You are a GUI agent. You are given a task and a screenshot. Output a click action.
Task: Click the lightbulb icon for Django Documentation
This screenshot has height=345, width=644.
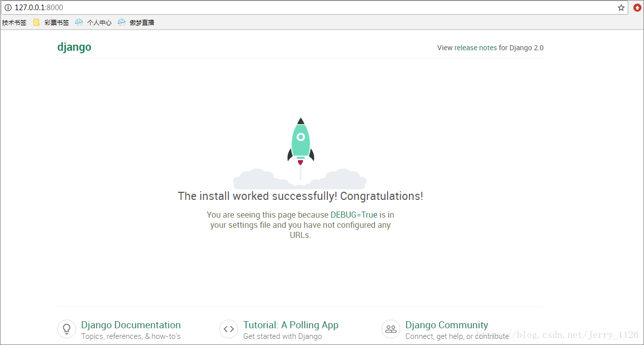tap(66, 329)
